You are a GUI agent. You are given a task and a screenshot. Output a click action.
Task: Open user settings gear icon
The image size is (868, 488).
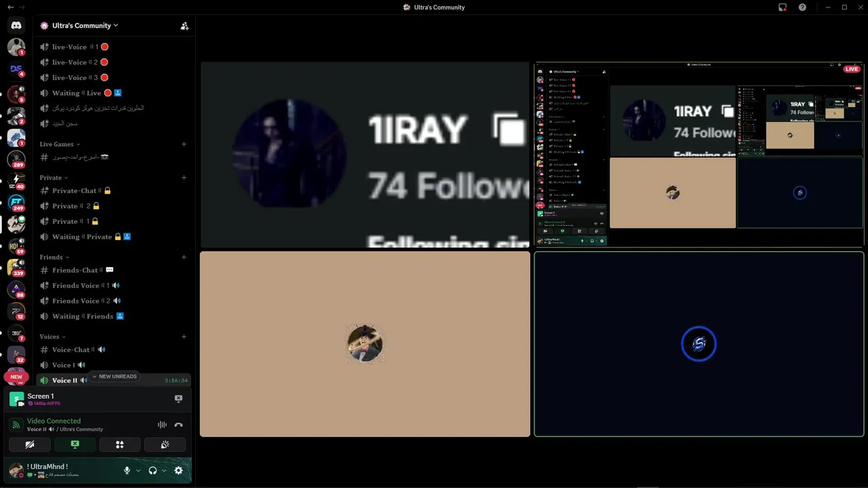click(x=178, y=470)
